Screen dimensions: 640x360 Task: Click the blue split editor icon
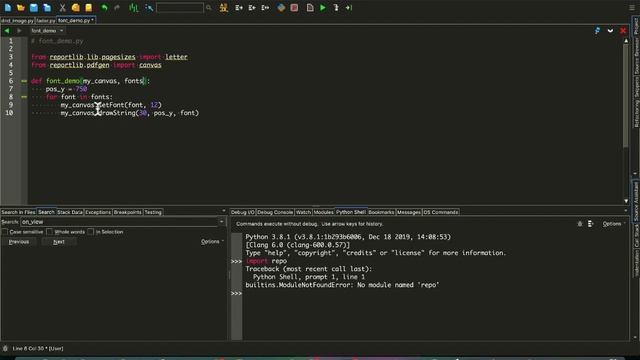coord(598,31)
